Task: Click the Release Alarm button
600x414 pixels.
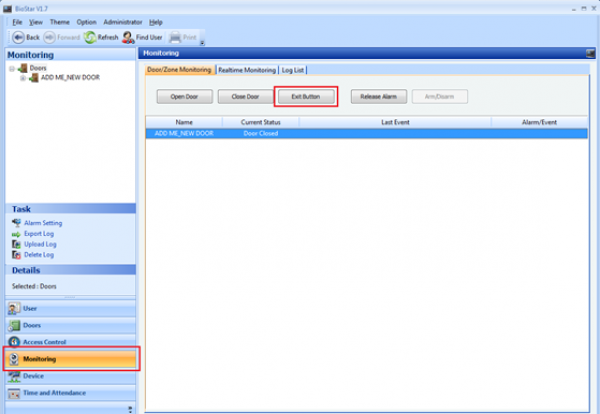Action: [378, 97]
